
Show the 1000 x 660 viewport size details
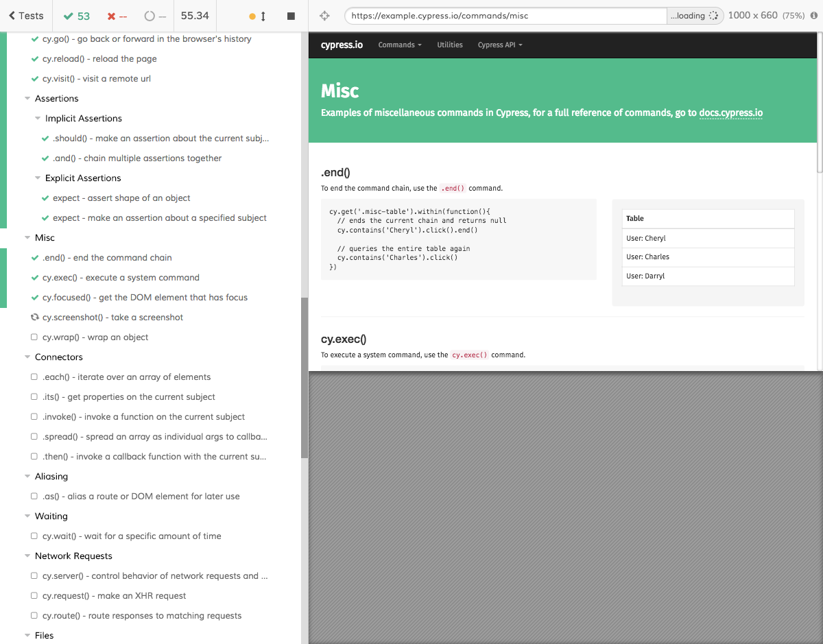[752, 16]
